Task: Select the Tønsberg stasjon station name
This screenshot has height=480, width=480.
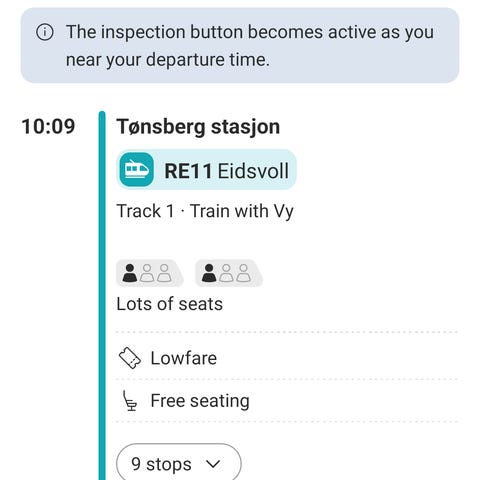Action: [x=198, y=127]
